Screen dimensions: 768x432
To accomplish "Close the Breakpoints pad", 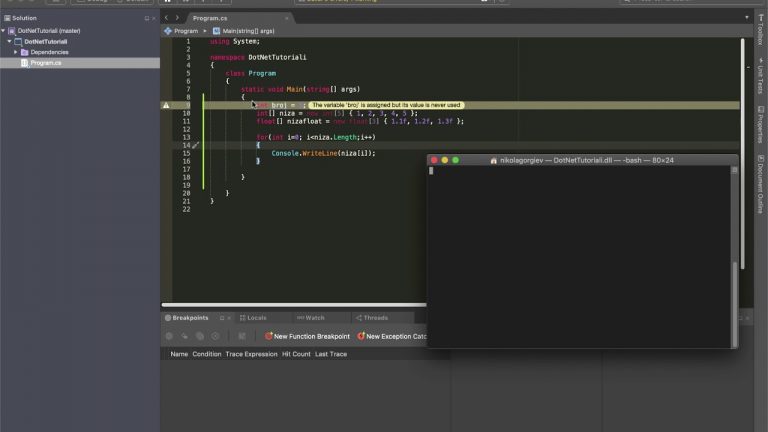I will click(229, 318).
